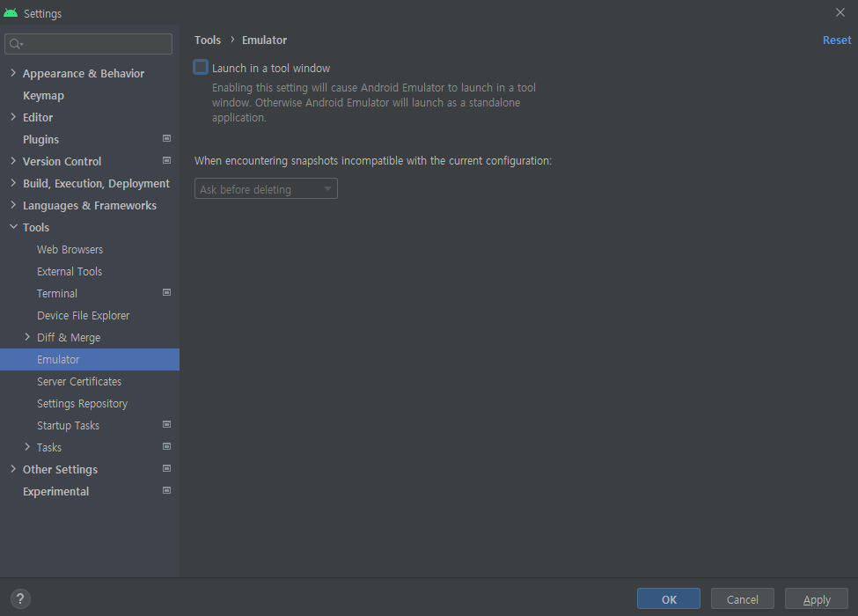Click Tools in the breadcrumb

point(208,40)
